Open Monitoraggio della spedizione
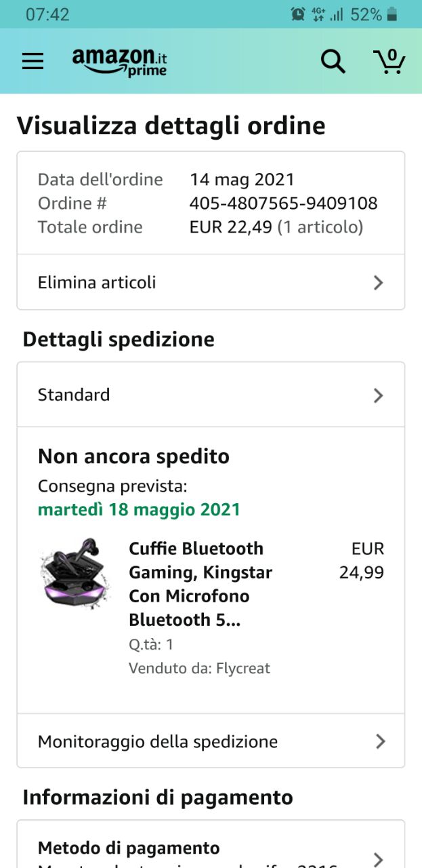 click(x=158, y=741)
